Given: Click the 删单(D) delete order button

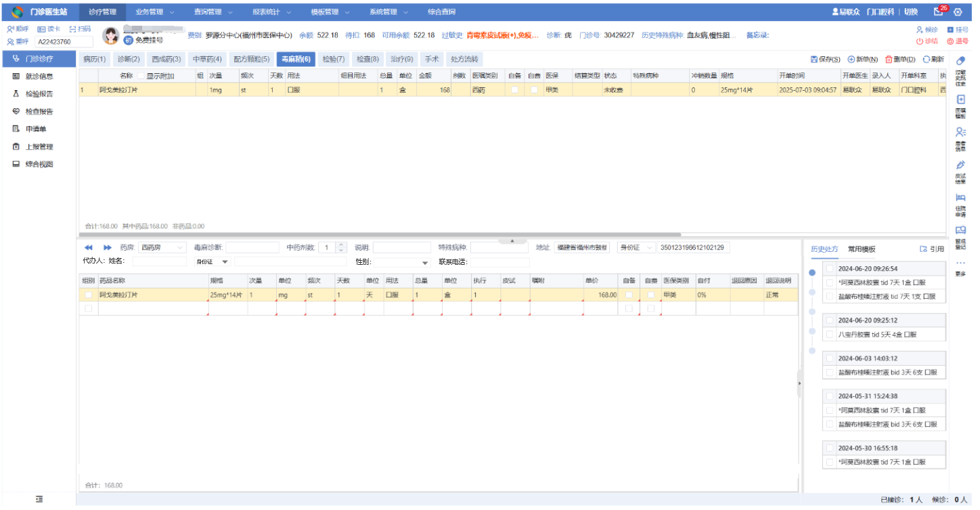Looking at the screenshot, I should point(900,60).
